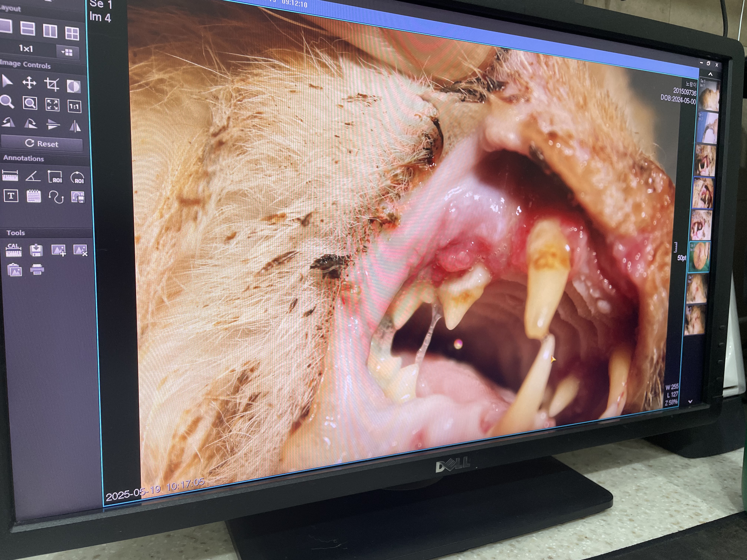The image size is (747, 560).
Task: Rotate the image clockwise
Action: pos(31,124)
